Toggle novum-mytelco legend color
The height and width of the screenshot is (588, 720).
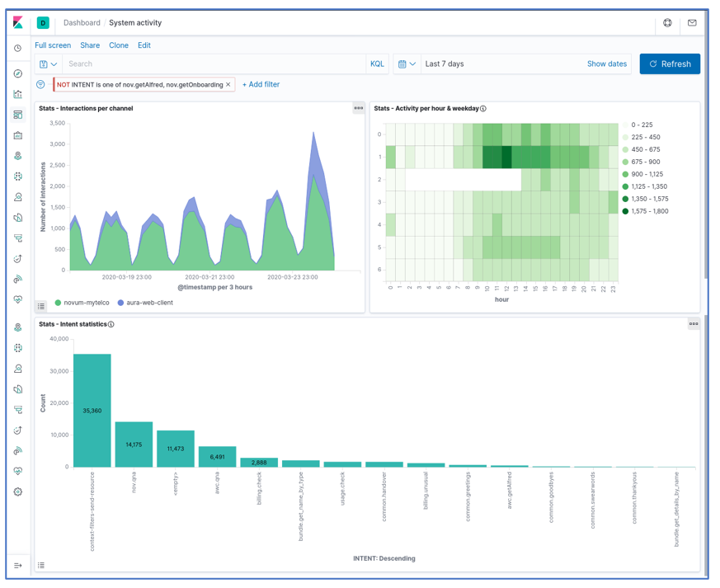click(x=58, y=303)
